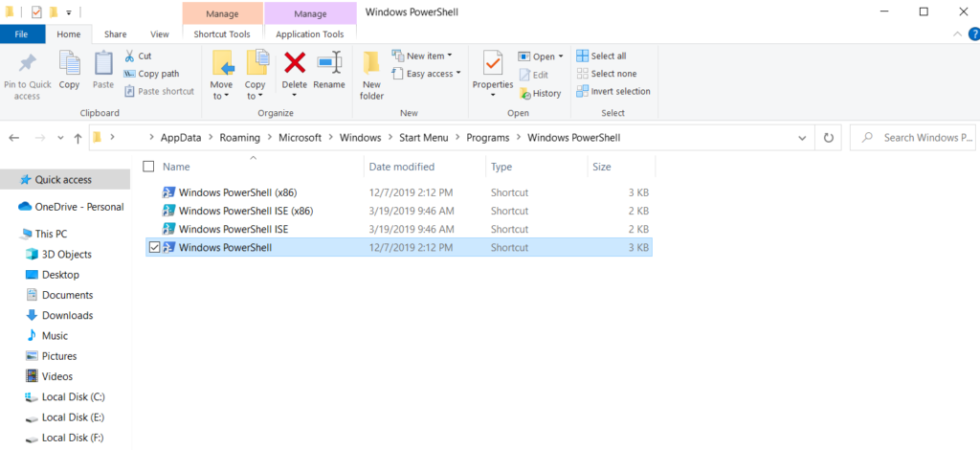Open the recent locations dropdown arrow

pos(60,138)
